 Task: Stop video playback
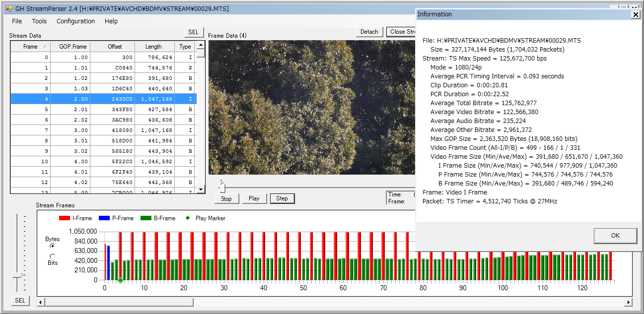[x=226, y=198]
